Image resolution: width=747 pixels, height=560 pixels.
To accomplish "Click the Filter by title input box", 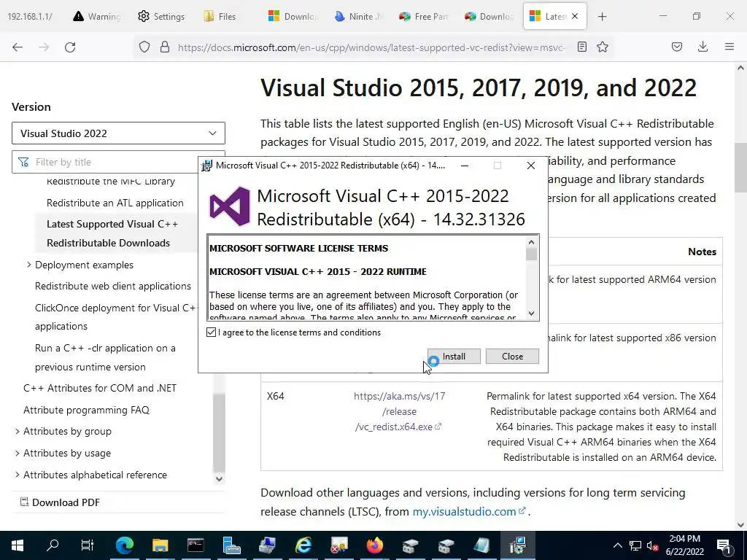I will coord(118,162).
